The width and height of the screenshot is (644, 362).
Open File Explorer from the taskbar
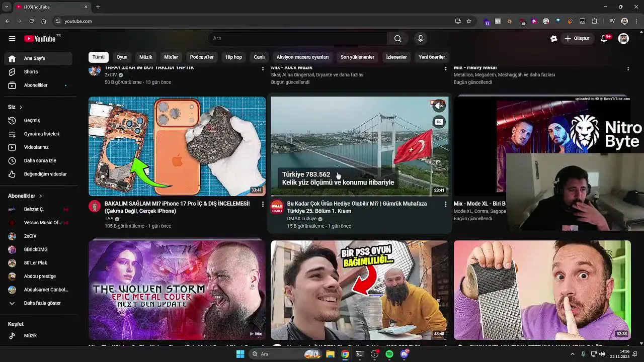330,354
